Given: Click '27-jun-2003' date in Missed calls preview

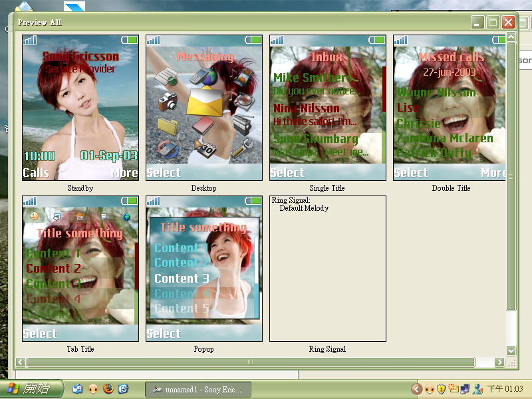Looking at the screenshot, I should point(450,72).
